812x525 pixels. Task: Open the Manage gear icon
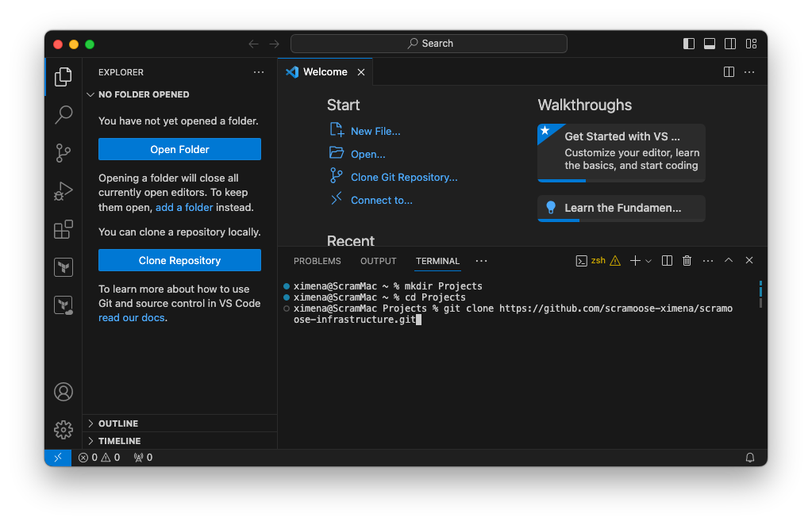(63, 430)
